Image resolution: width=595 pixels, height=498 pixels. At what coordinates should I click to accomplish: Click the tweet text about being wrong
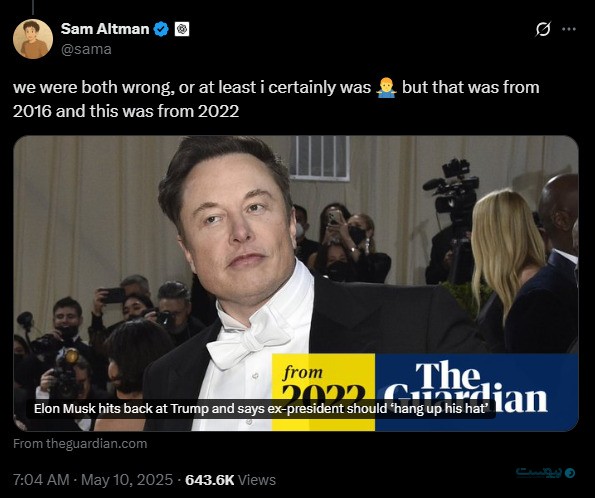[276, 99]
